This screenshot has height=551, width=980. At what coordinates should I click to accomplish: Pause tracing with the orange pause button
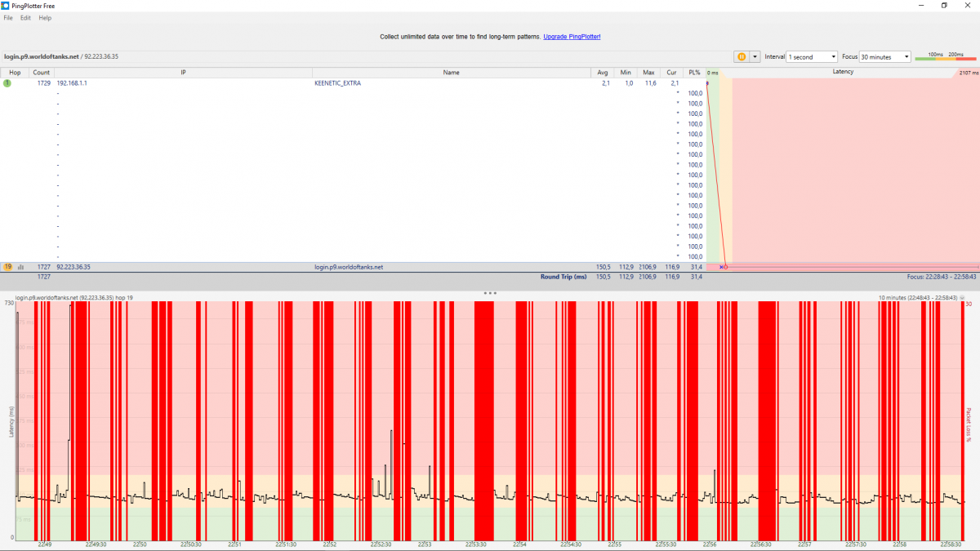click(742, 57)
